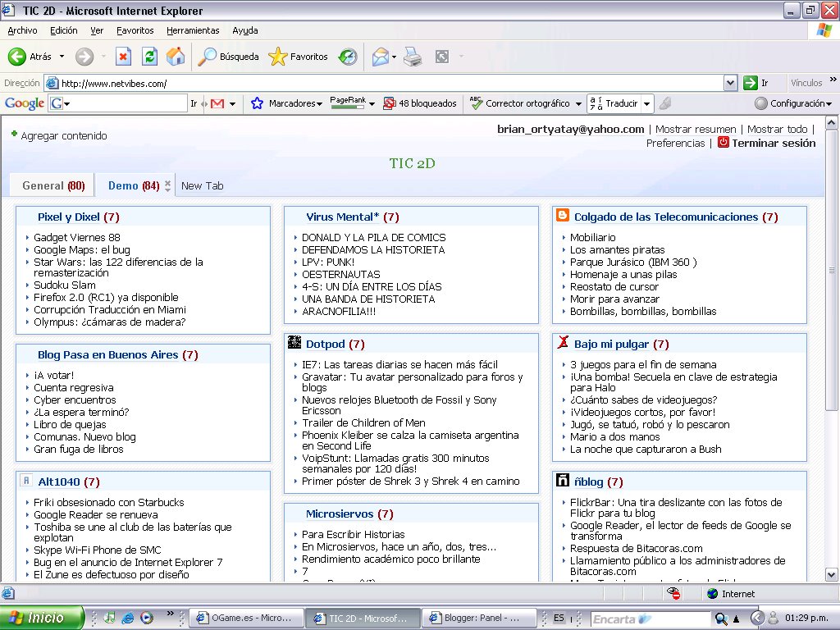Image resolution: width=840 pixels, height=630 pixels.
Task: Open the Favoritos star toolbar button
Action: pyautogui.click(x=298, y=57)
